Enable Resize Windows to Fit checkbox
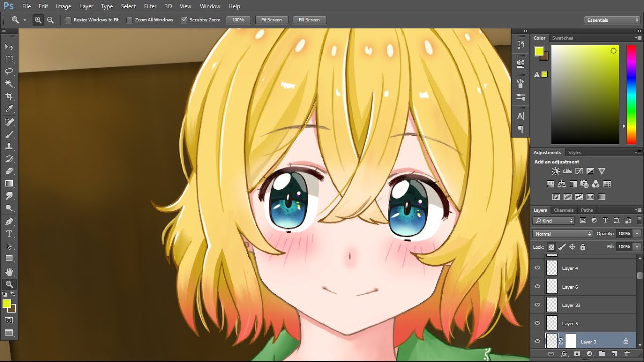 pyautogui.click(x=68, y=20)
